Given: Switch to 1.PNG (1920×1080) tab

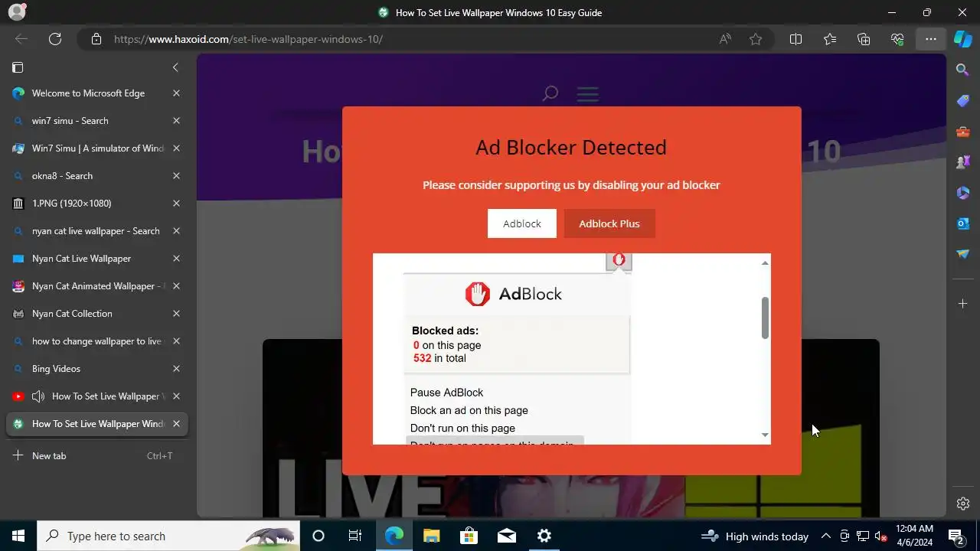Looking at the screenshot, I should (x=96, y=204).
